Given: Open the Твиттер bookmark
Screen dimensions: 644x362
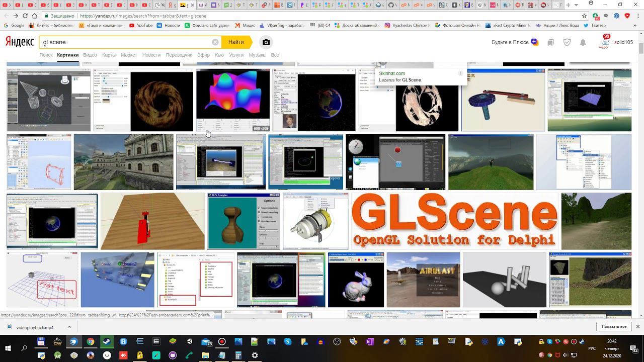Looking at the screenshot, I should [x=595, y=25].
